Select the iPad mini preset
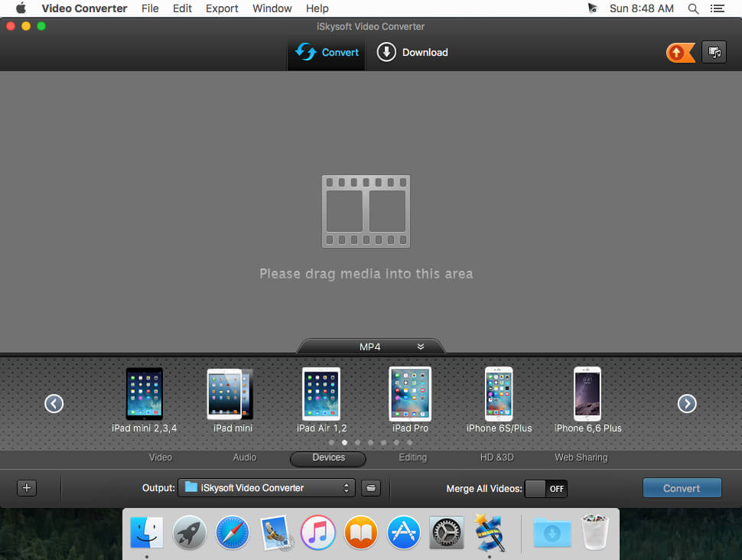 pos(233,400)
